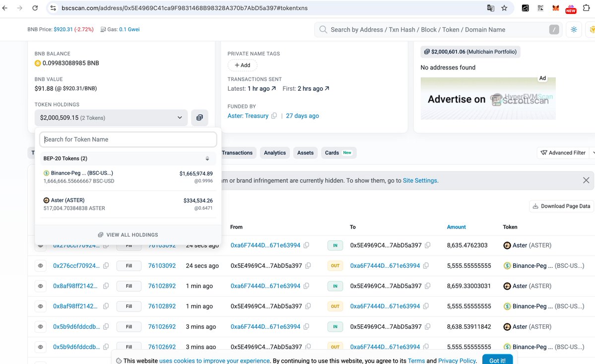Toggle eye icon for 0x8af98ff2142 BSC-USD row

(x=41, y=306)
